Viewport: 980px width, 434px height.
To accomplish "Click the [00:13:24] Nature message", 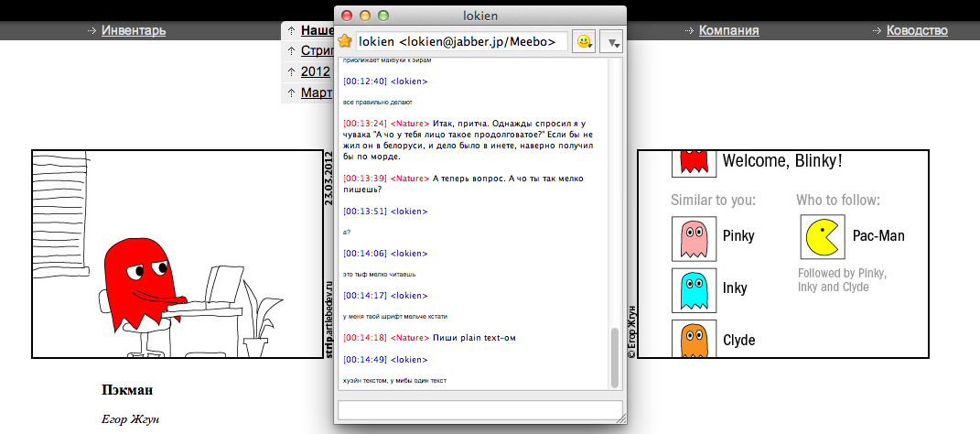I will (468, 140).
